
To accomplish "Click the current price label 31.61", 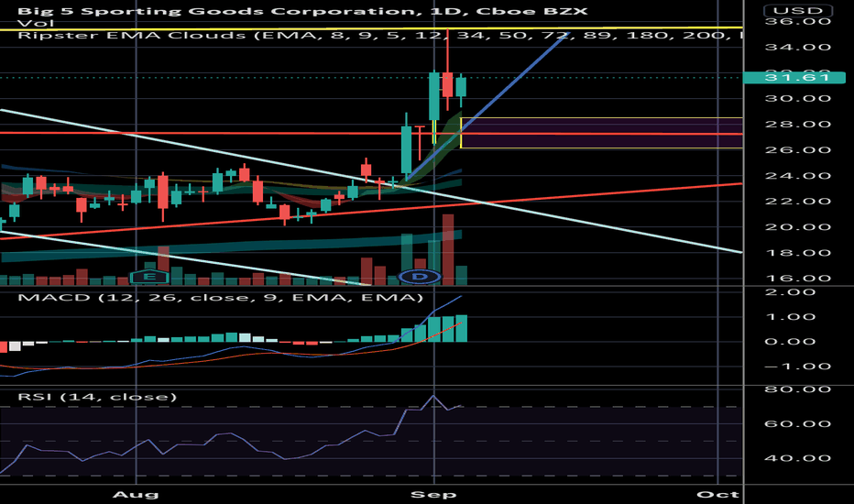I will tap(794, 77).
